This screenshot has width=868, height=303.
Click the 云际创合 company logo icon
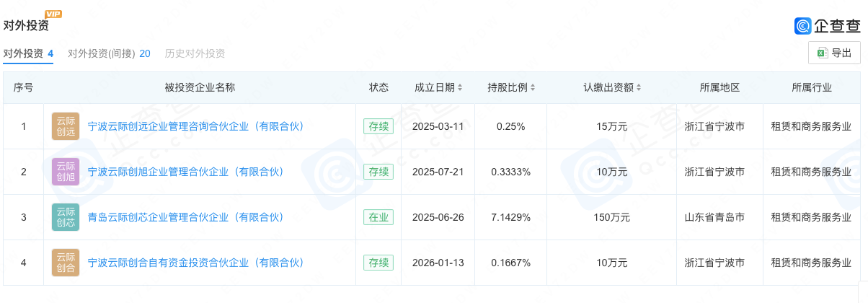(x=66, y=263)
